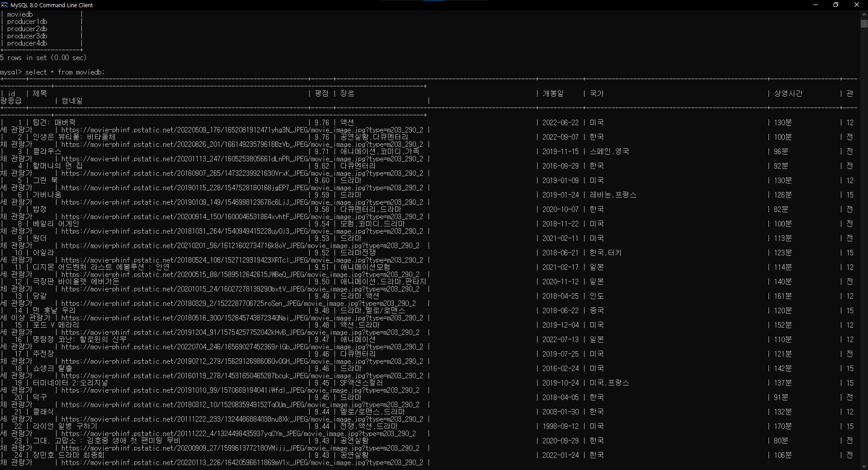Click the 'producer1db' table name
This screenshot has width=868, height=470.
click(x=27, y=22)
